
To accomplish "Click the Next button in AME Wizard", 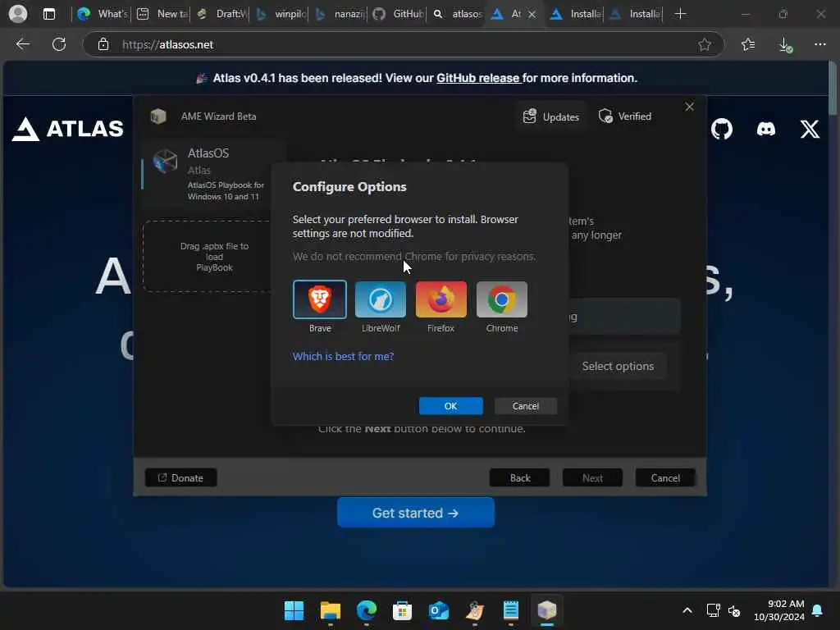I will pyautogui.click(x=592, y=477).
